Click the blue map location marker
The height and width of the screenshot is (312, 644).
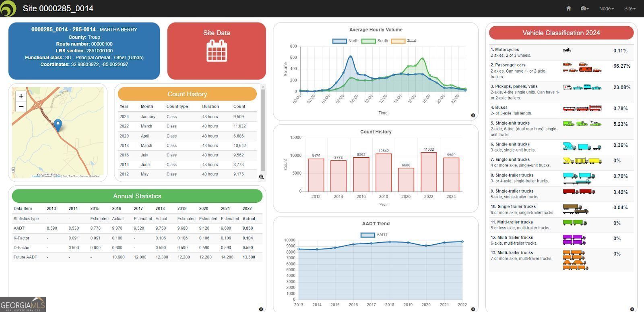point(58,125)
